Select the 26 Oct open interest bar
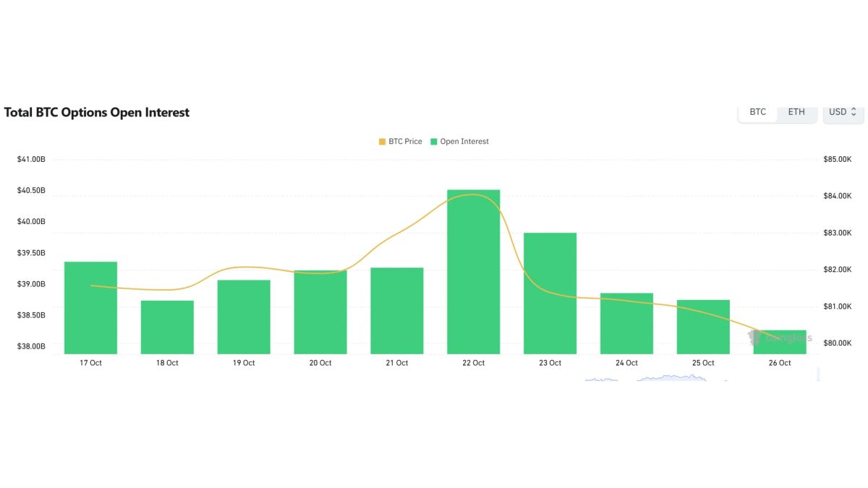 point(780,342)
